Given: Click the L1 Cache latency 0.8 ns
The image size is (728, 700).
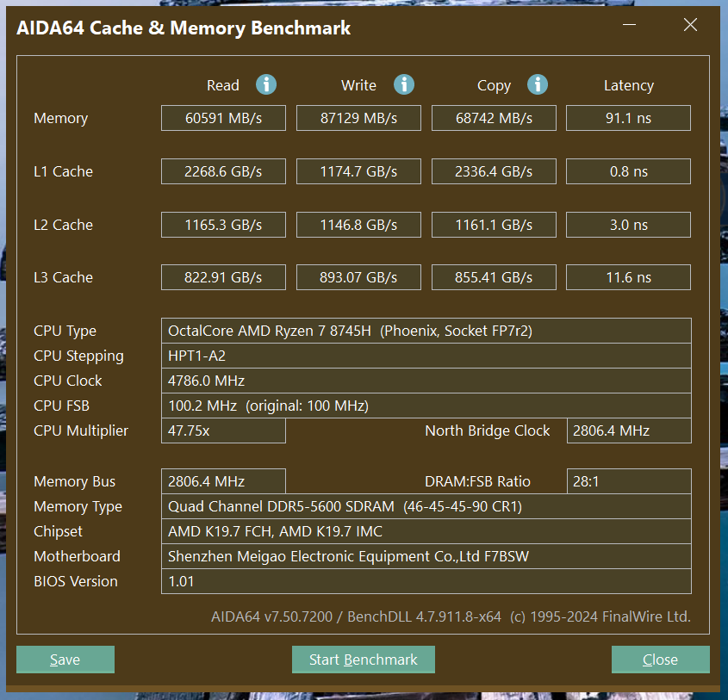Looking at the screenshot, I should 628,171.
